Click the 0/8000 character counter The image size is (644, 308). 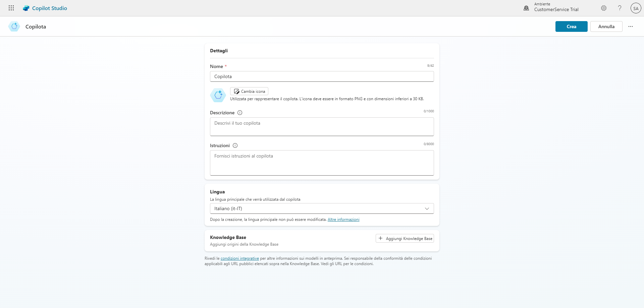tap(429, 144)
